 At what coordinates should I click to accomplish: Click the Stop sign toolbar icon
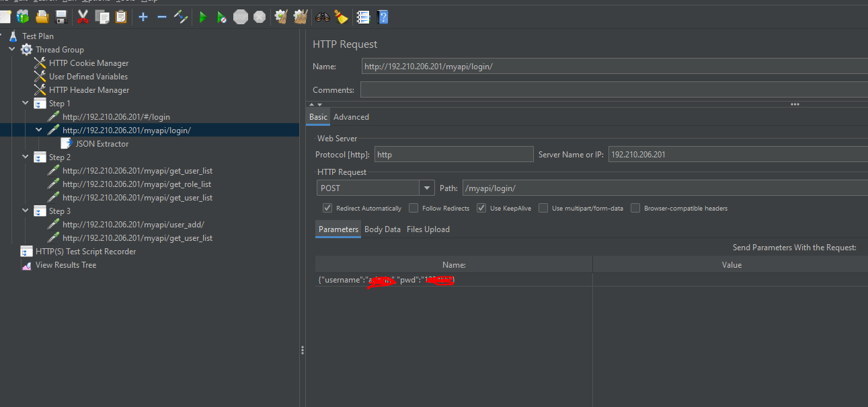coord(241,17)
